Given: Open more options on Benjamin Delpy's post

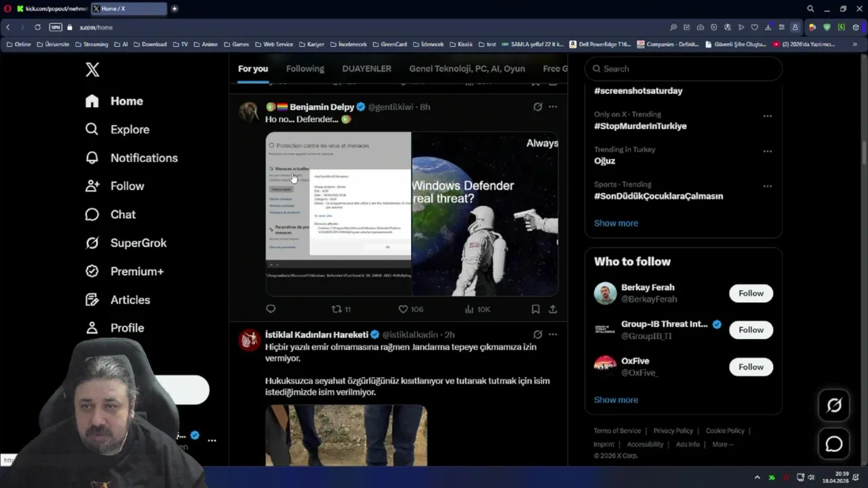Looking at the screenshot, I should (x=553, y=107).
